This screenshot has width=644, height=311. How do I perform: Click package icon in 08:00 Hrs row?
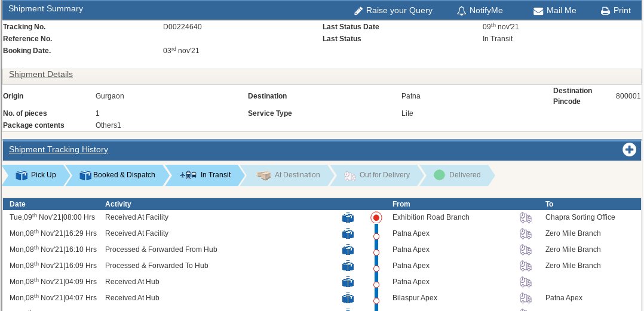point(348,217)
